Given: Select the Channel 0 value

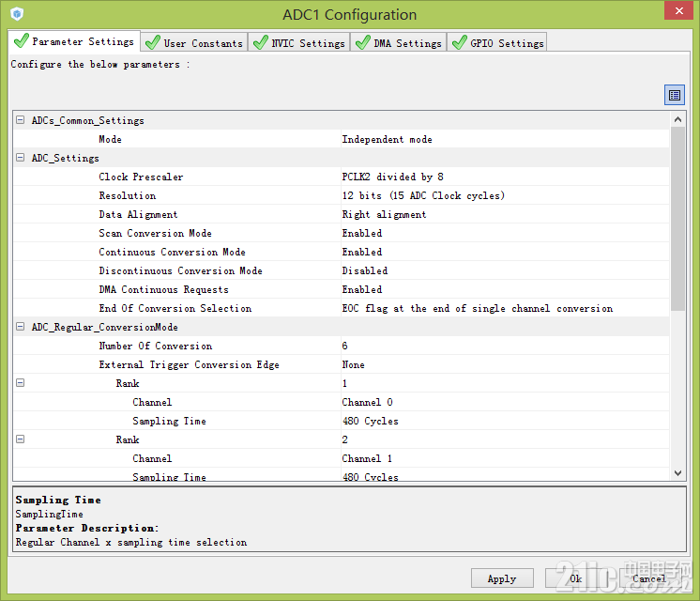Looking at the screenshot, I should click(x=368, y=402).
